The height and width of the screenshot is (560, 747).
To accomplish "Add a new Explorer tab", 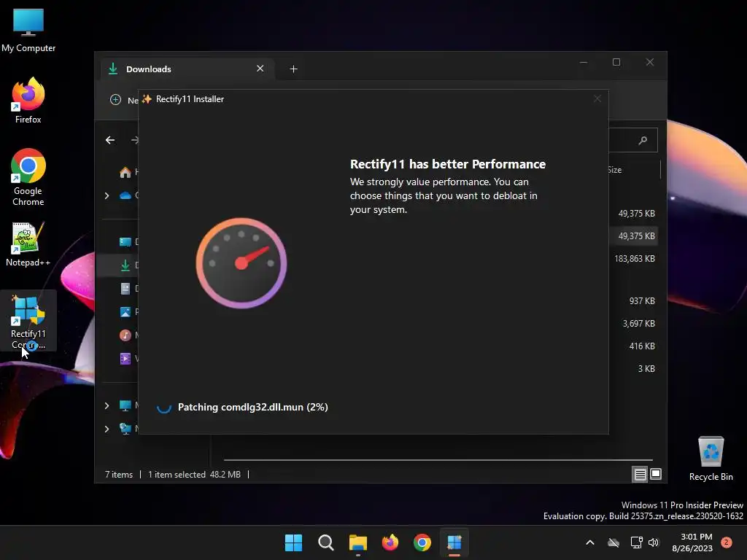I will (x=293, y=69).
